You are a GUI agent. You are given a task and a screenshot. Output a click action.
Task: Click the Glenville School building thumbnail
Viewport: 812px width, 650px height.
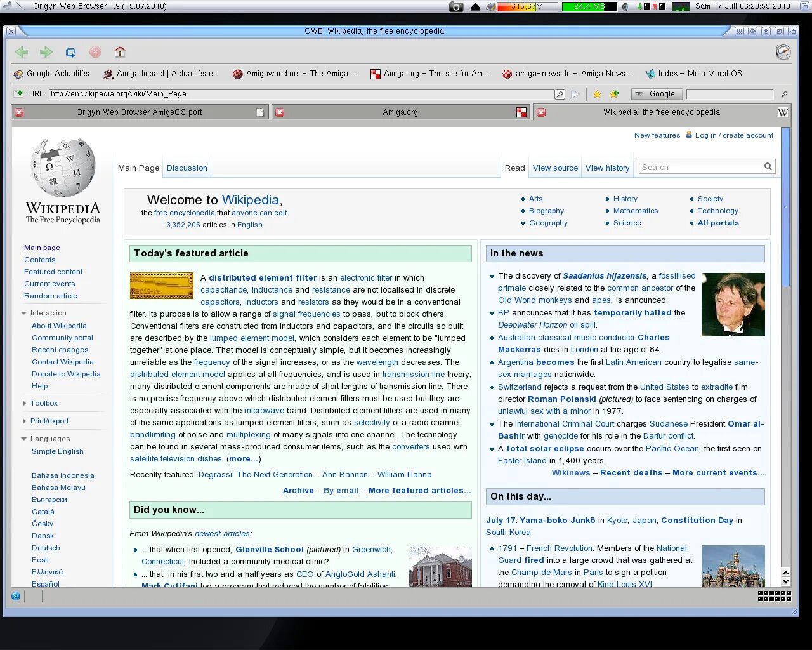[440, 566]
